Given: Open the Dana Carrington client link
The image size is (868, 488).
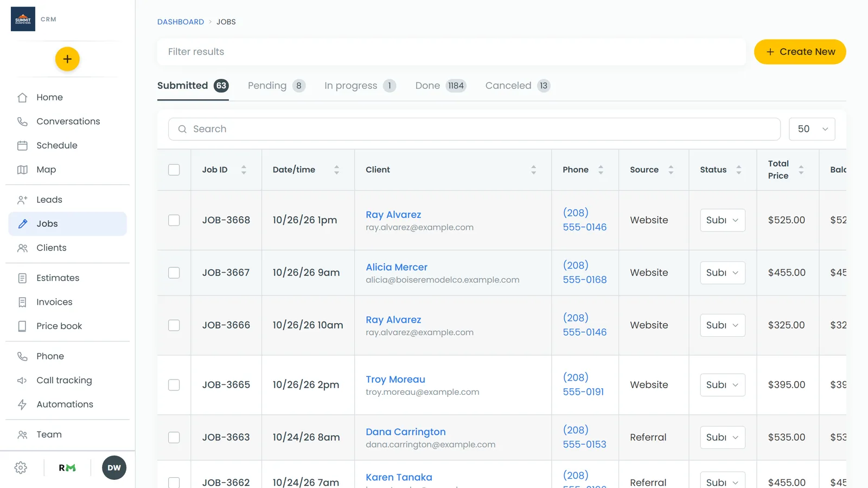Looking at the screenshot, I should tap(406, 432).
